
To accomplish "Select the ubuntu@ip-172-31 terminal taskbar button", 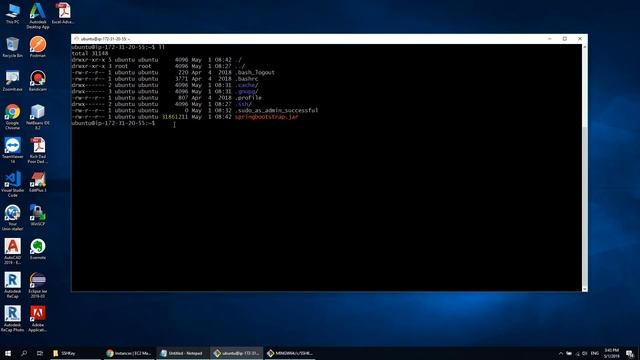I will click(x=236, y=353).
